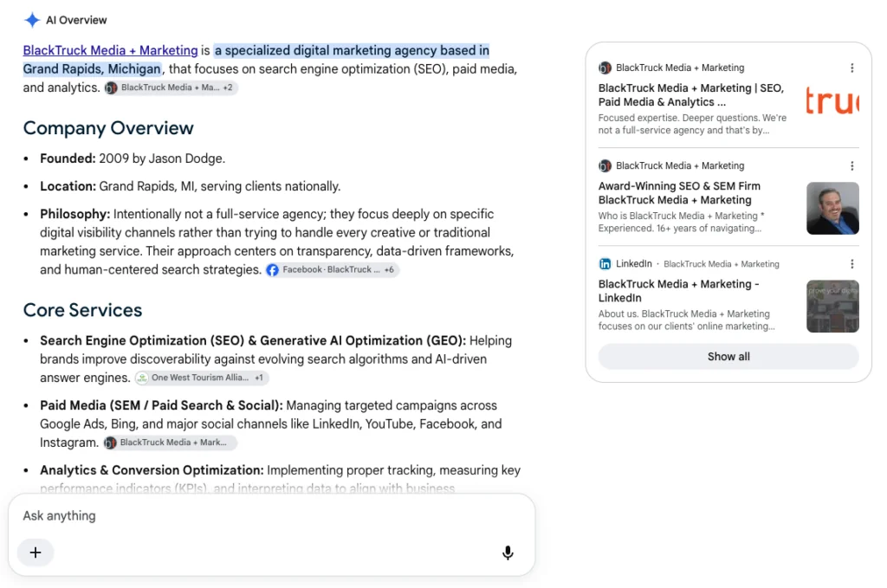Image resolution: width=887 pixels, height=588 pixels.
Task: Open BlackTruck Media + Mark... chip under Paid Media
Action: (169, 443)
